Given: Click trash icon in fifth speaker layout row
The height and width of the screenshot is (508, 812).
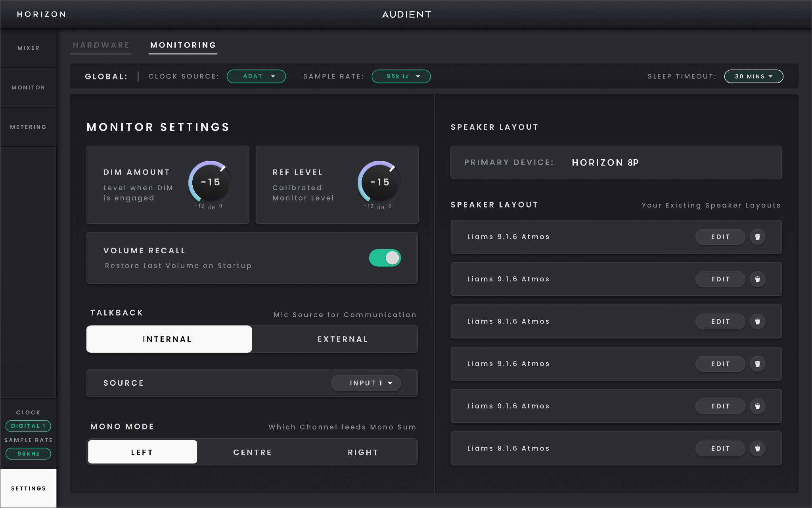Looking at the screenshot, I should tap(757, 406).
